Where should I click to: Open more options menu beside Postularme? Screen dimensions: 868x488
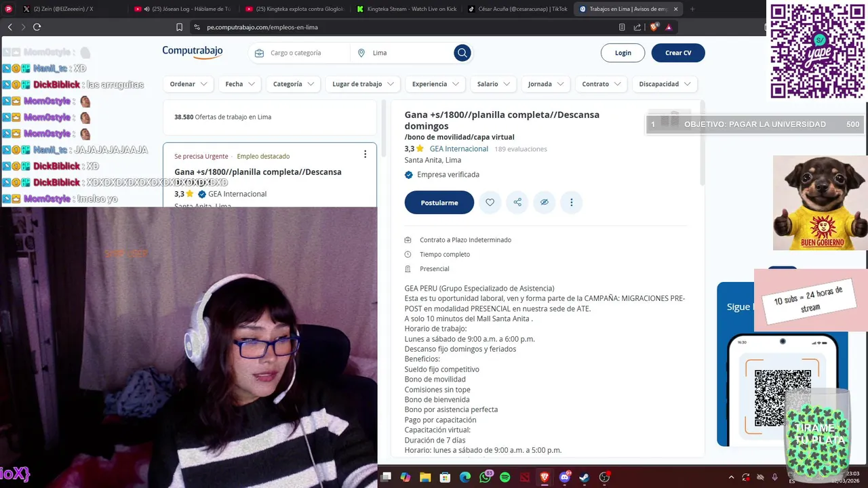[x=572, y=203]
